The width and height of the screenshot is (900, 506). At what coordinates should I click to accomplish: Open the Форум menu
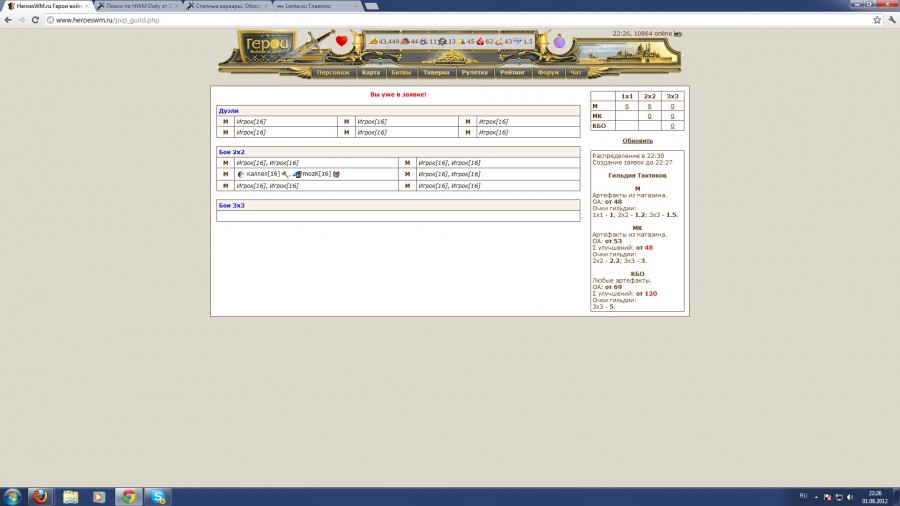[548, 73]
